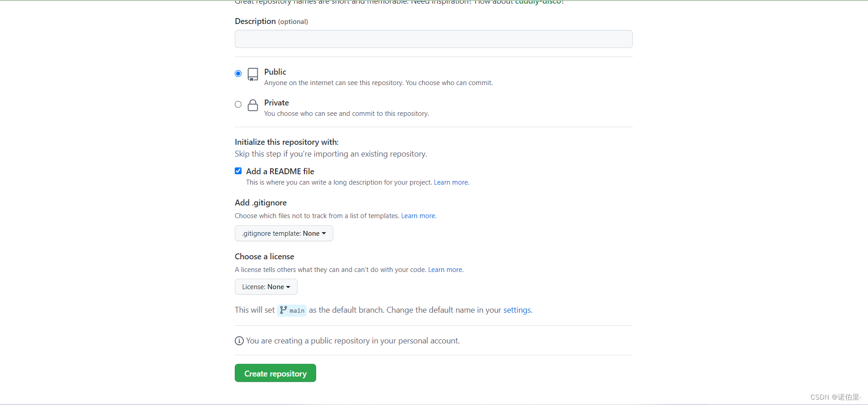Click the Public option label

point(275,72)
